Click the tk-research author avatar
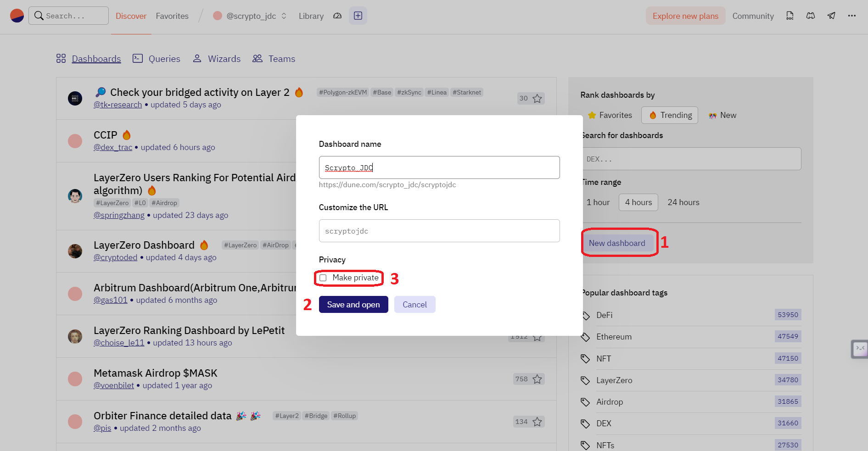The height and width of the screenshot is (451, 868). 75,98
